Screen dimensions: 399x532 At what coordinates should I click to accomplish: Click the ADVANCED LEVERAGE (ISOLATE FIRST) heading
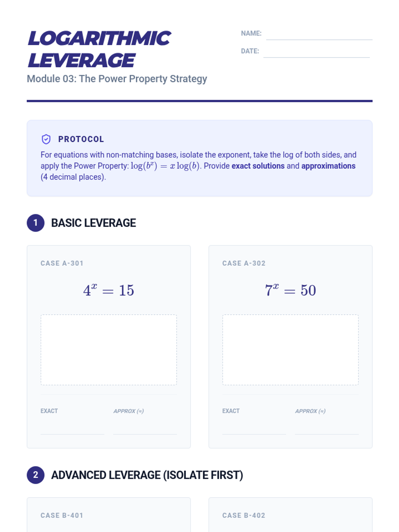click(147, 475)
